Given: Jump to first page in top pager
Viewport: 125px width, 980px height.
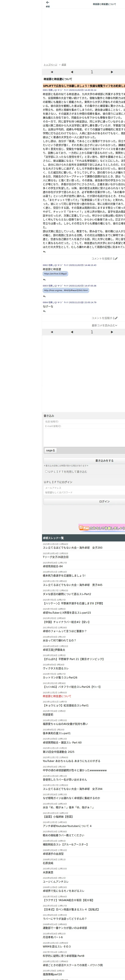Looking at the screenshot, I should pyautogui.click(x=52, y=72).
